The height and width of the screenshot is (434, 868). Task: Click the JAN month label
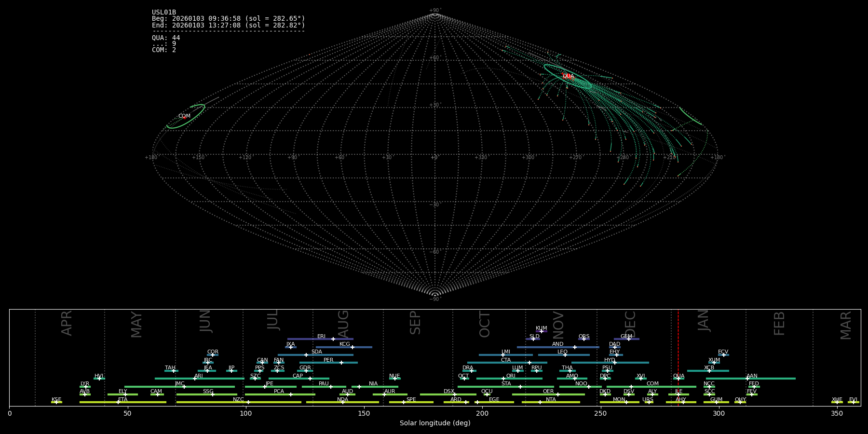coord(704,321)
